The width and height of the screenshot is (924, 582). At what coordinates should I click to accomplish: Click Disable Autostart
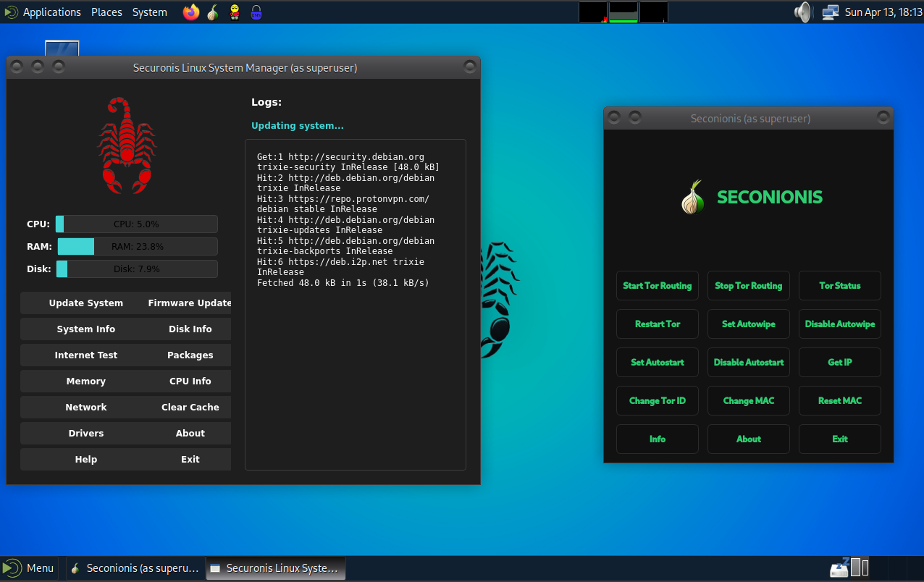click(749, 363)
